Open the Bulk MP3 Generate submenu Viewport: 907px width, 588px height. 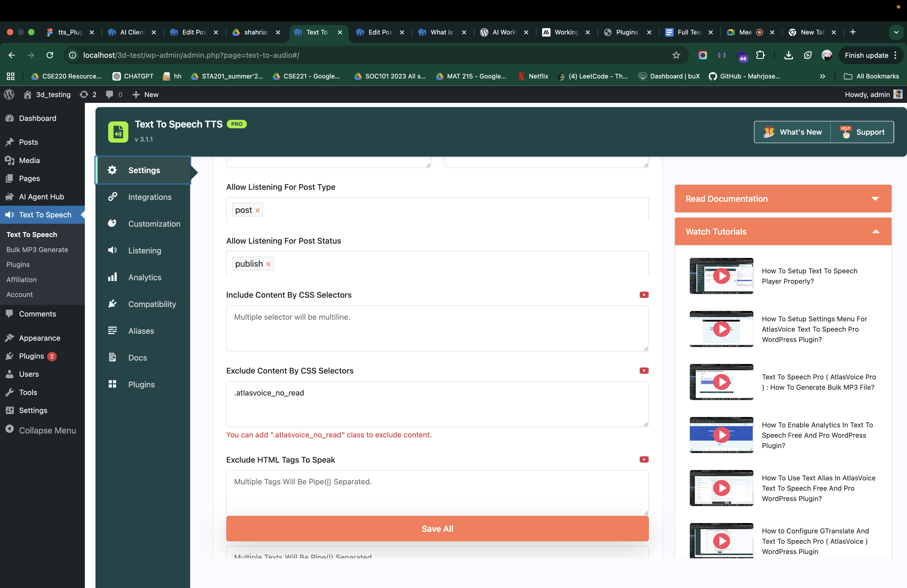point(37,249)
